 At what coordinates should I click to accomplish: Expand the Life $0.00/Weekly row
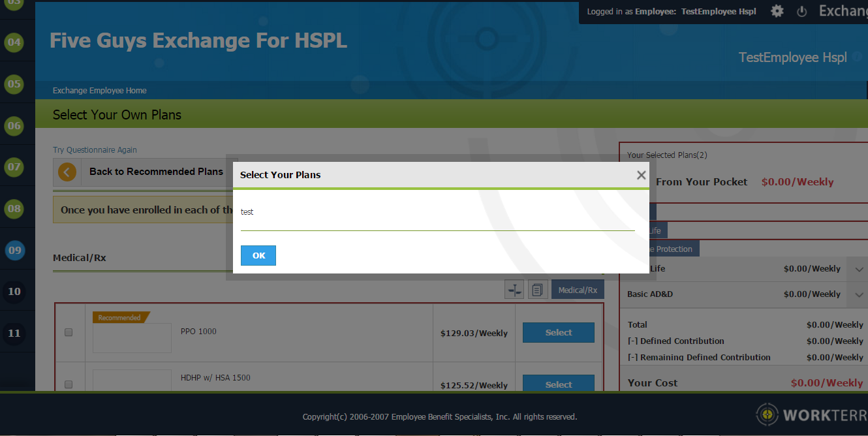pyautogui.click(x=857, y=269)
